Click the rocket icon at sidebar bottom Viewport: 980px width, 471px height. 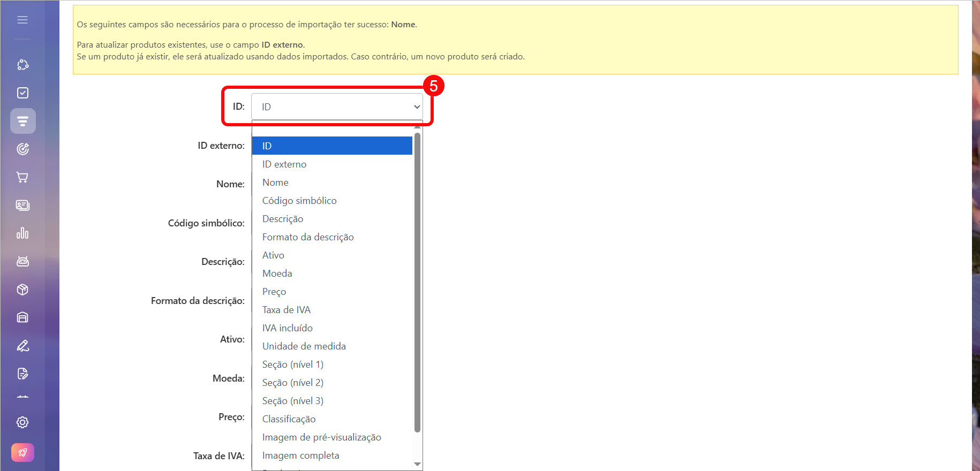coord(22,452)
